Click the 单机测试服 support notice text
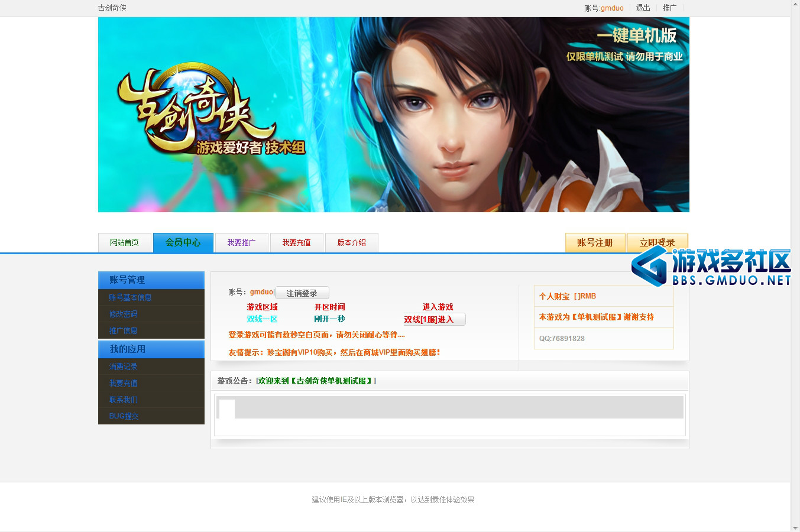Viewport: 800px width, 532px height. tap(597, 317)
